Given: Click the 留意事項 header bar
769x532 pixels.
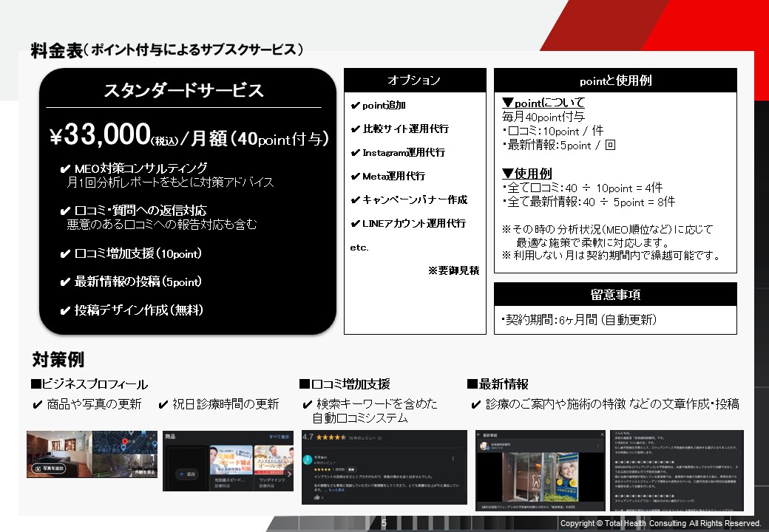Looking at the screenshot, I should click(615, 294).
